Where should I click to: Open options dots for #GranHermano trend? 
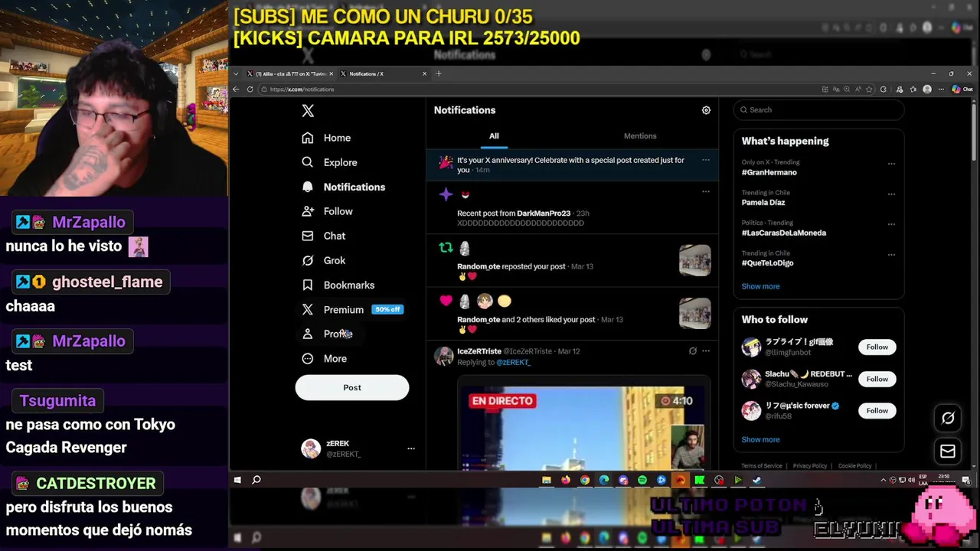[891, 164]
